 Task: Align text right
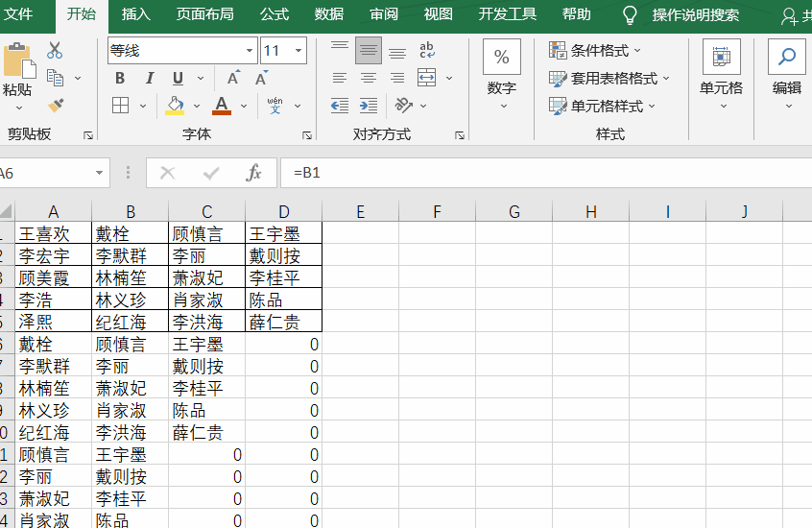pyautogui.click(x=397, y=78)
